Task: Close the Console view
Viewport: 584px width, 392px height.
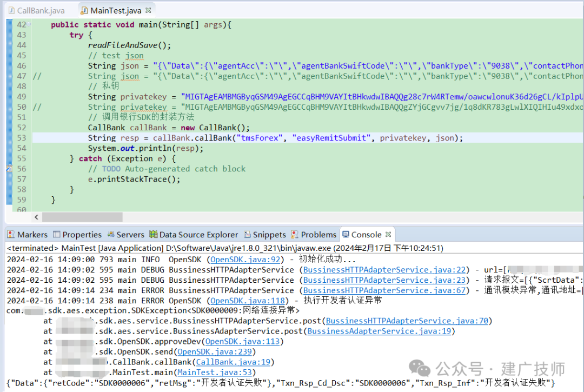Action: point(388,234)
